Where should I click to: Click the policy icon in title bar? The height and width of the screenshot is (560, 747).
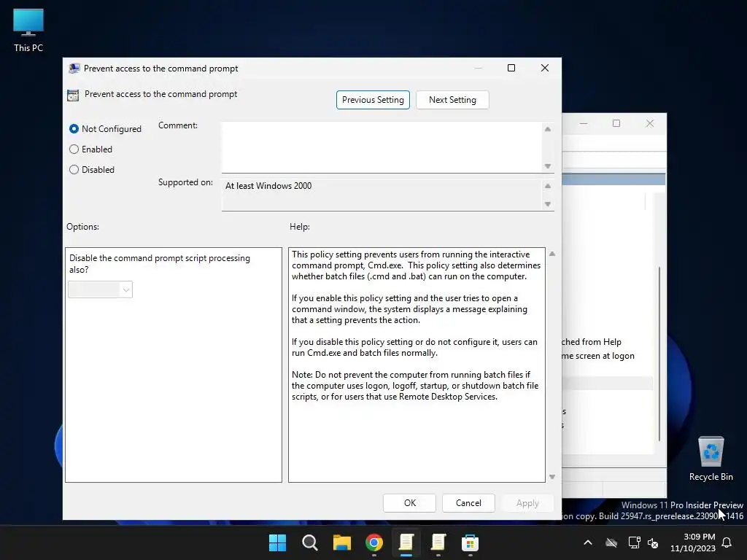pyautogui.click(x=74, y=69)
